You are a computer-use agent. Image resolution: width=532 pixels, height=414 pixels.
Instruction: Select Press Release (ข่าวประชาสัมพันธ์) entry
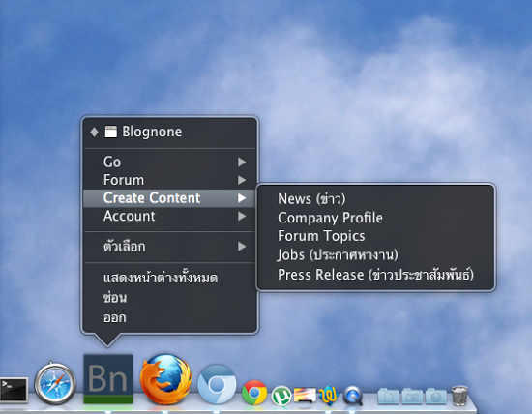point(376,274)
